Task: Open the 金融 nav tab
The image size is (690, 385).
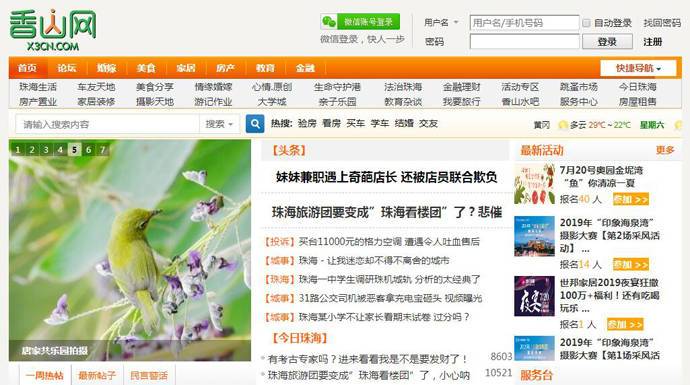Action: coord(305,68)
